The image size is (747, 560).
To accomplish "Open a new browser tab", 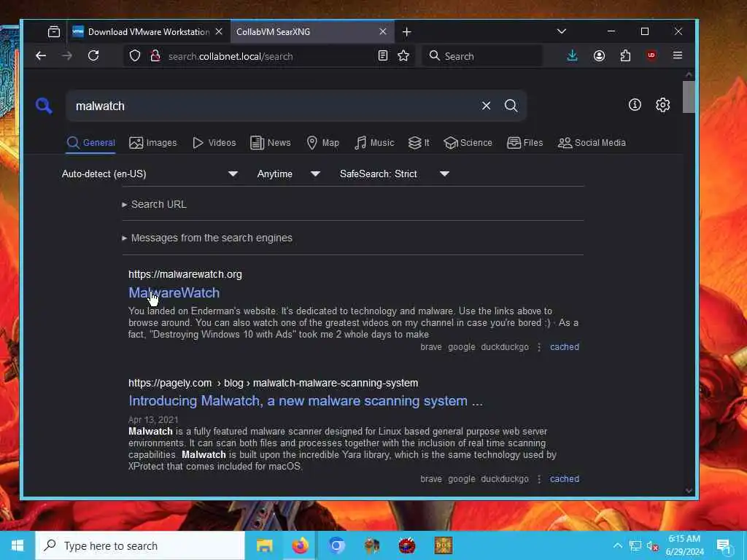I will point(406,32).
